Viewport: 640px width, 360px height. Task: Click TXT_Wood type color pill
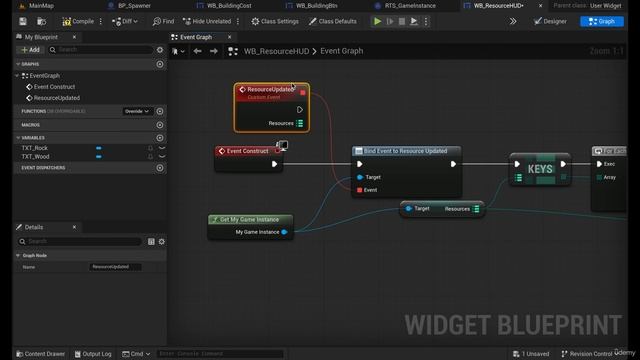[x=99, y=157]
